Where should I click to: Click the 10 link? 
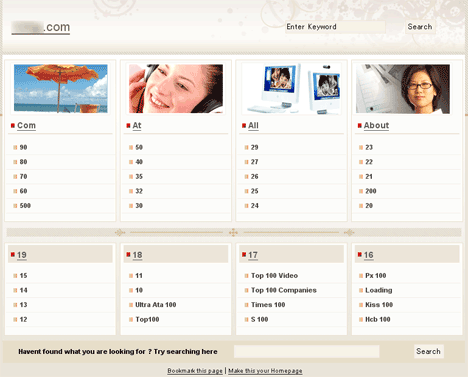tap(139, 290)
